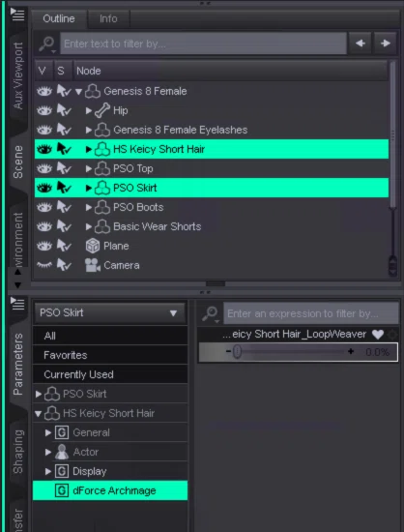
Task: Click the LoopWeaver slider handle
Action: [x=237, y=352]
